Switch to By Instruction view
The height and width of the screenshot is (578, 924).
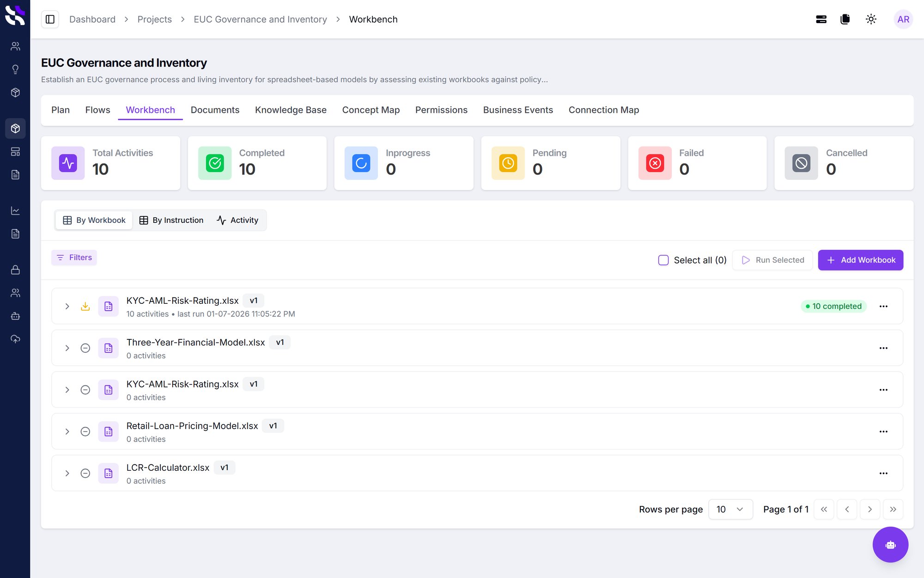[171, 220]
